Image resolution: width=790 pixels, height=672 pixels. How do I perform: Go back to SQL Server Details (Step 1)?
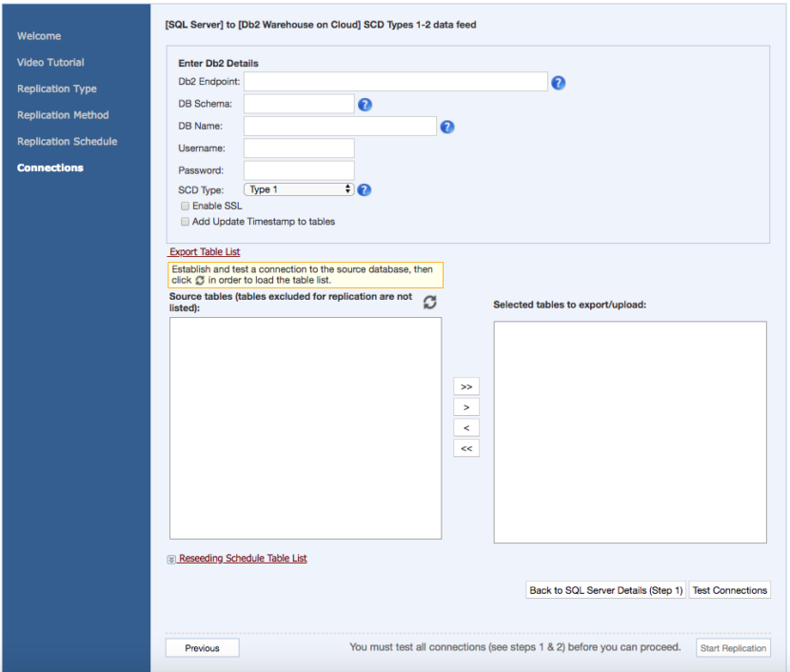point(606,590)
